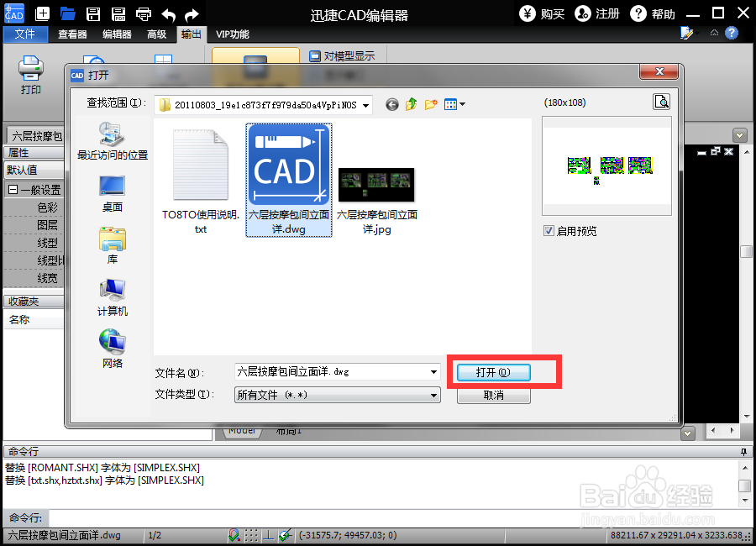Viewport: 756px width, 546px height.
Task: Click the blue question mark help icon in ribbon corner
Action: coord(732,33)
